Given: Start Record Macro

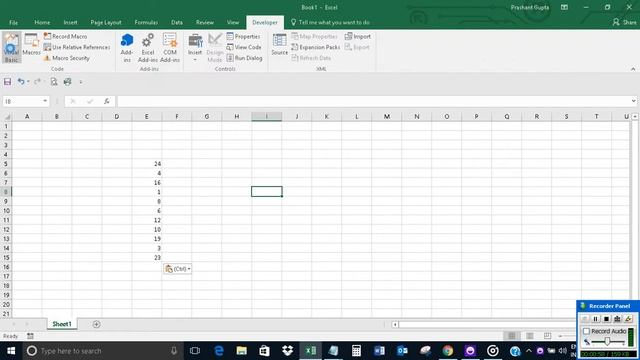Looking at the screenshot, I should click(65, 36).
